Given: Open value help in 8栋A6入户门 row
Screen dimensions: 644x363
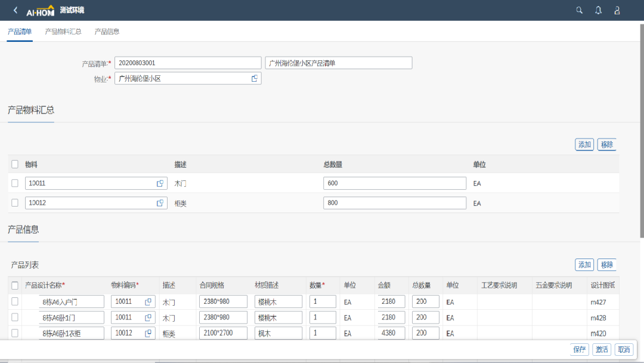Looking at the screenshot, I should 148,302.
